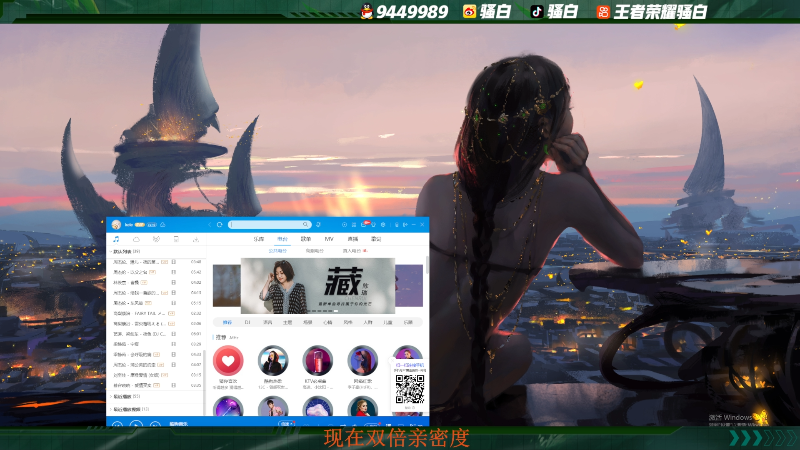The height and width of the screenshot is (450, 800).
Task: Choose the 人群 radio category
Action: 368,322
